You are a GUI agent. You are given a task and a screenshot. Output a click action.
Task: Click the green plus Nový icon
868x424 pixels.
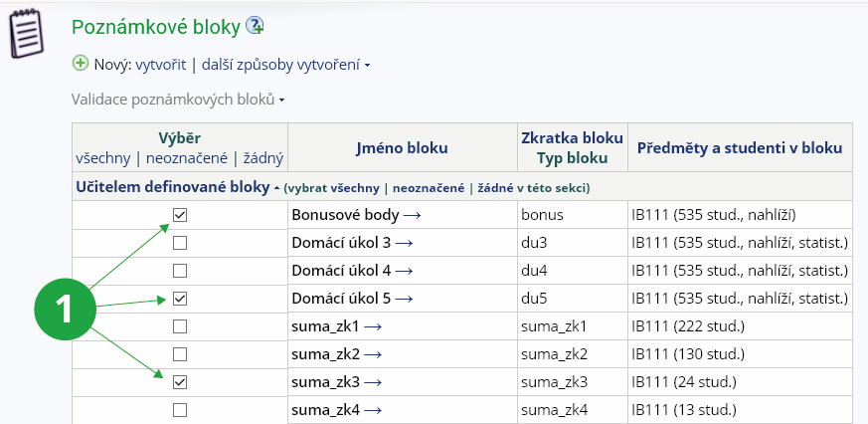pos(81,64)
